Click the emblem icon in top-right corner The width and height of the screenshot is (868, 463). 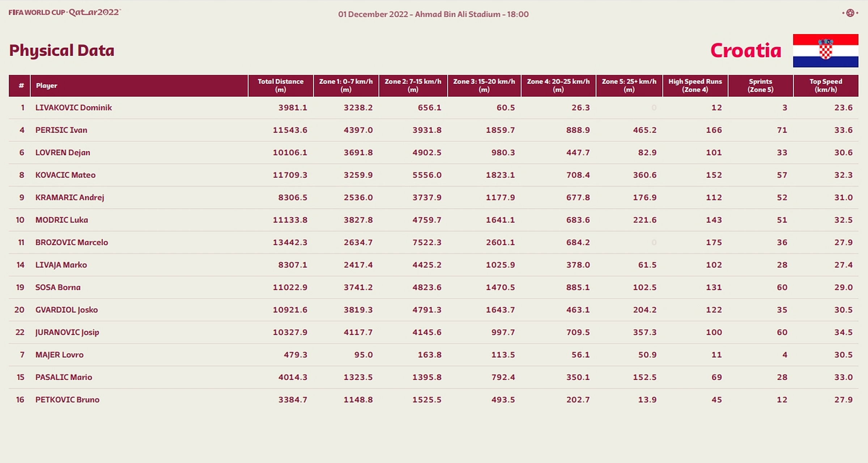tap(850, 13)
